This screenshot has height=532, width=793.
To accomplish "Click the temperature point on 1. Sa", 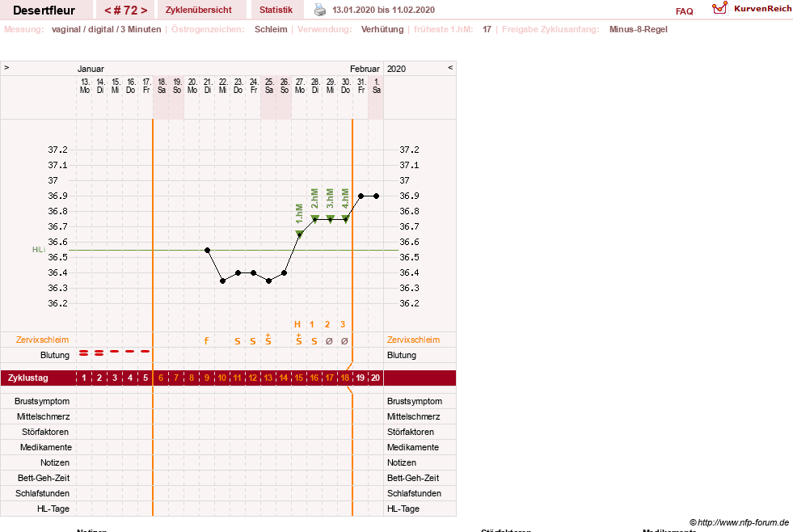I will [376, 196].
